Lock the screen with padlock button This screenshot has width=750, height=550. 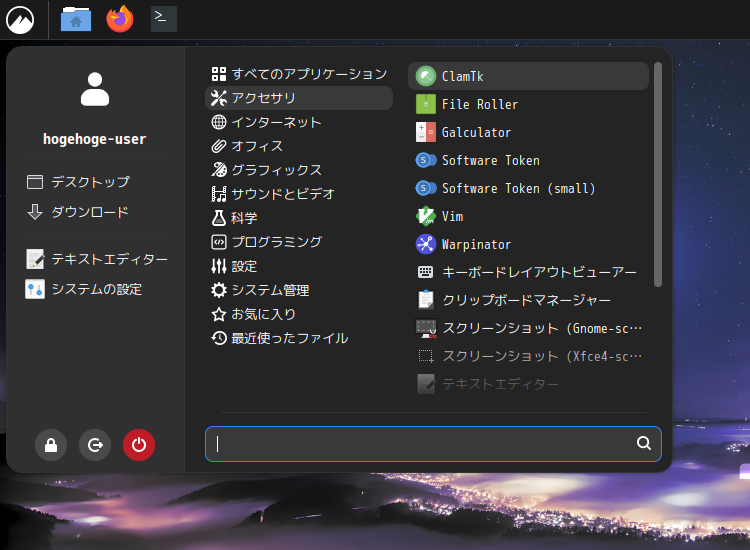[x=51, y=445]
